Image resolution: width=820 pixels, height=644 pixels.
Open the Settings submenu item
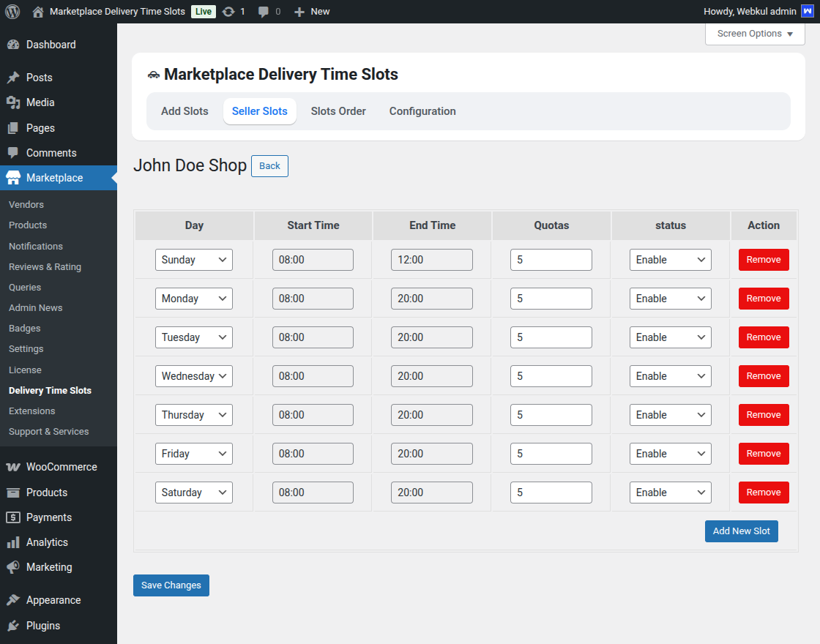click(26, 348)
